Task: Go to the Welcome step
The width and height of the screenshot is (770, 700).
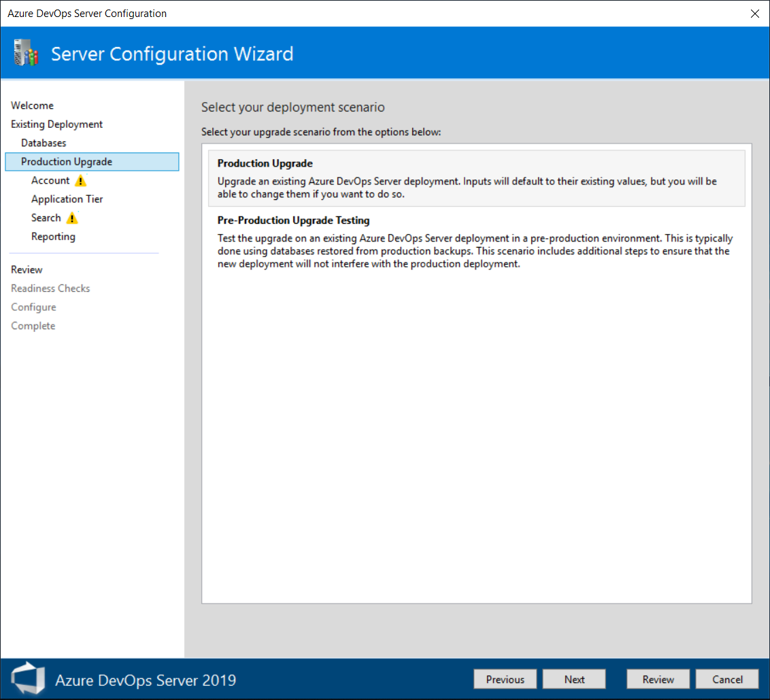Action: [x=33, y=105]
